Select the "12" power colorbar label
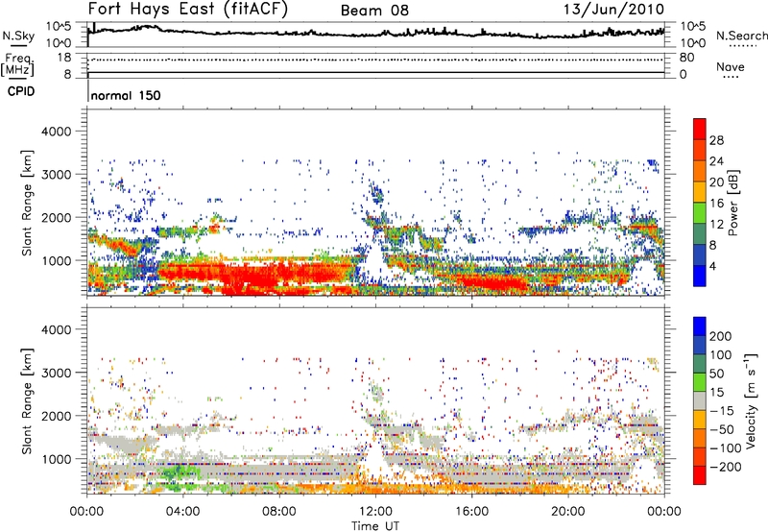Image resolution: width=768 pixels, height=532 pixels. [716, 225]
